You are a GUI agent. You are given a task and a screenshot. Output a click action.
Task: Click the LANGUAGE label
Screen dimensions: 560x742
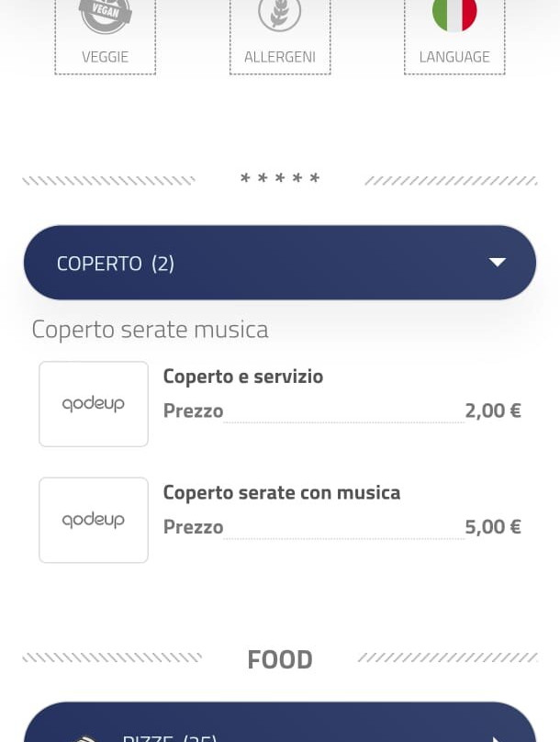tap(454, 57)
